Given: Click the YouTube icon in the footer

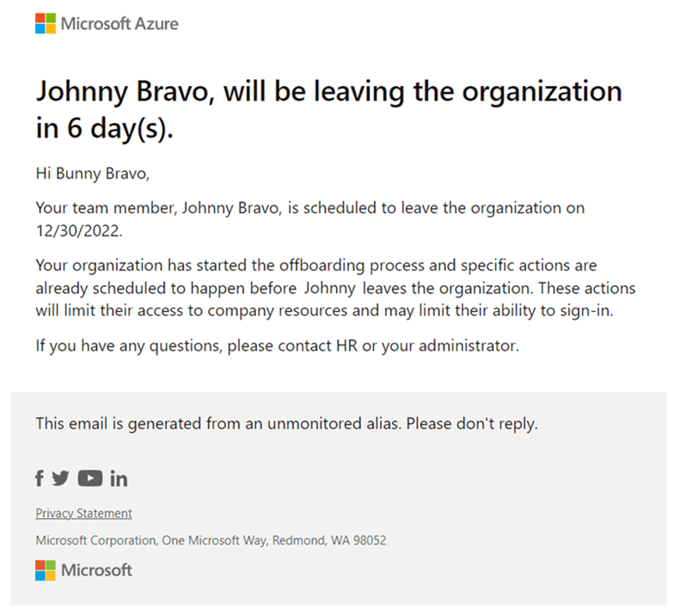Looking at the screenshot, I should (89, 479).
